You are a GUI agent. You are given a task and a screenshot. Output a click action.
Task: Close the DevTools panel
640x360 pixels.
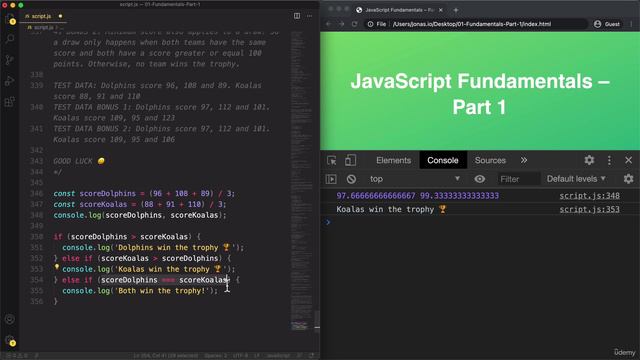click(629, 160)
